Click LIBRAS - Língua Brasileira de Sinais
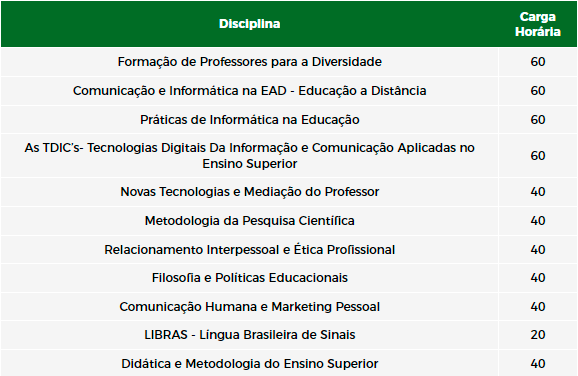578x376 pixels. [x=250, y=335]
